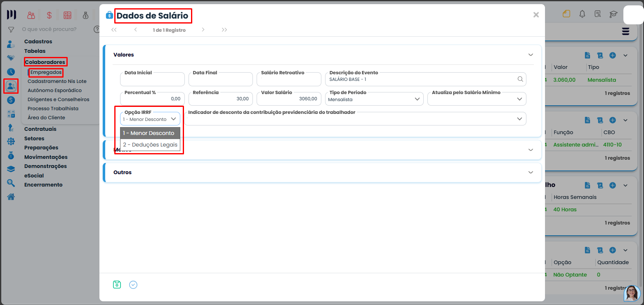Open the Cadastros menu
Screen dimensions: 644x305
tap(38, 41)
